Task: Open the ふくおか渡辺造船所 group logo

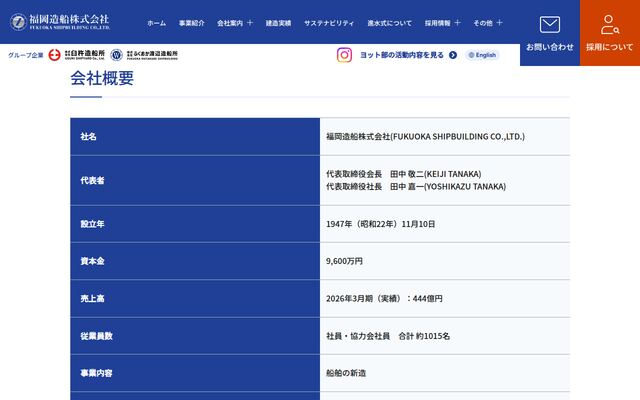Action: point(144,55)
